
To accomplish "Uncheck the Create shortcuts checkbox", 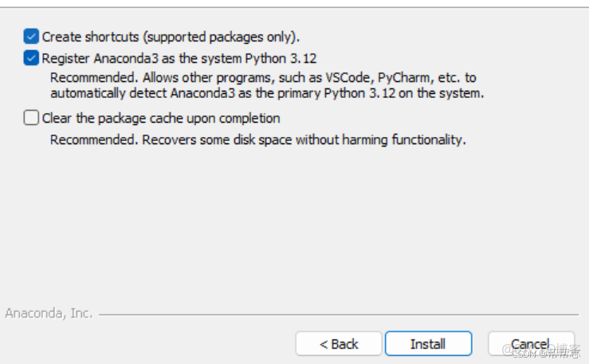I will [x=31, y=36].
